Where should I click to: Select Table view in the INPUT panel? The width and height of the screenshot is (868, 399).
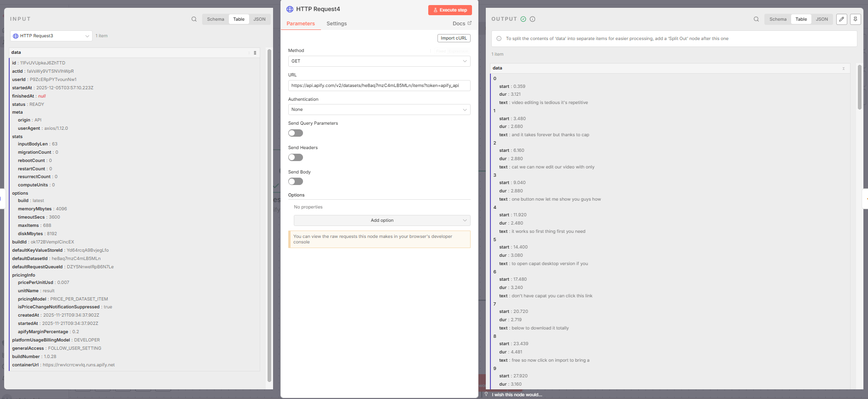(x=239, y=19)
